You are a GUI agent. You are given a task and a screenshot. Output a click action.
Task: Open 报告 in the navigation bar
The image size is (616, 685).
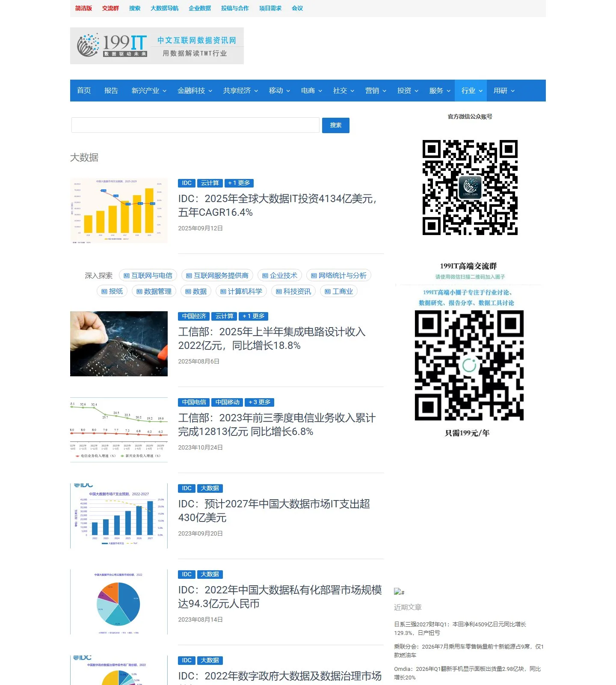click(111, 90)
